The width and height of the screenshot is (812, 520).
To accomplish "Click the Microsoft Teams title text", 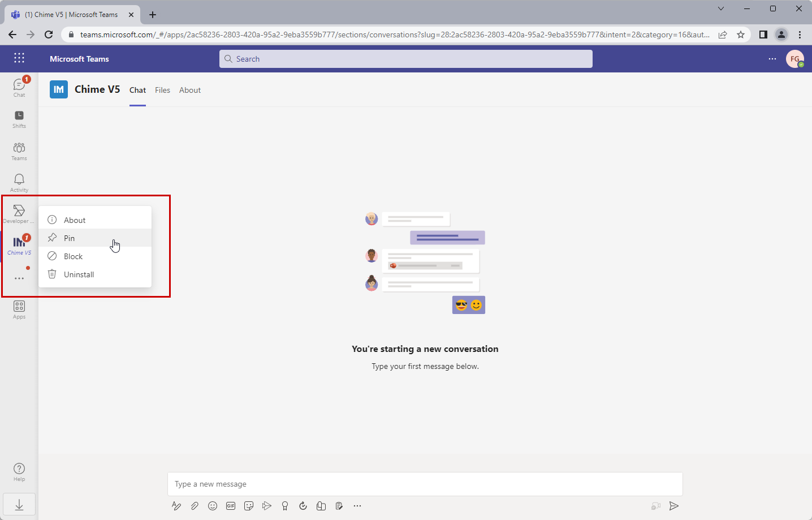I will [79, 59].
